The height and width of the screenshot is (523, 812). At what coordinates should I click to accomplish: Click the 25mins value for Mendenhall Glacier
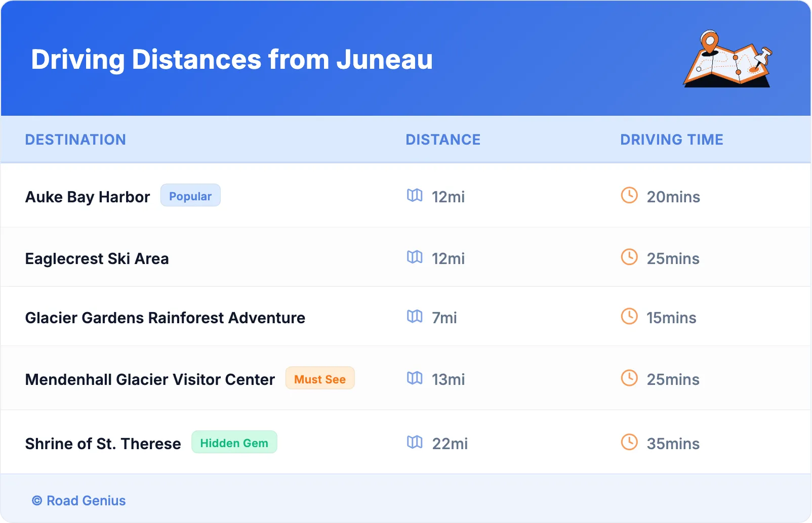[x=673, y=379]
